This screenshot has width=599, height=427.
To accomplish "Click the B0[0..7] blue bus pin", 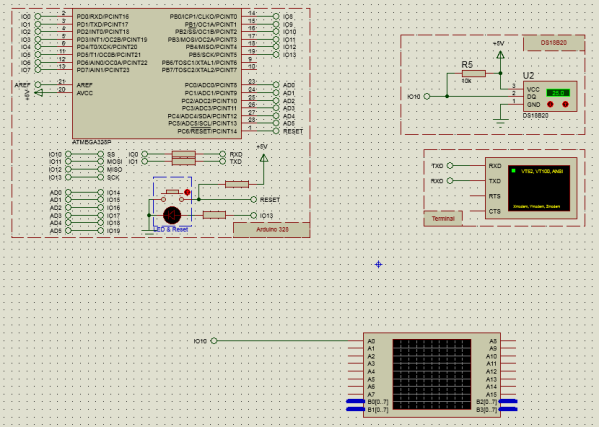I will [355, 401].
